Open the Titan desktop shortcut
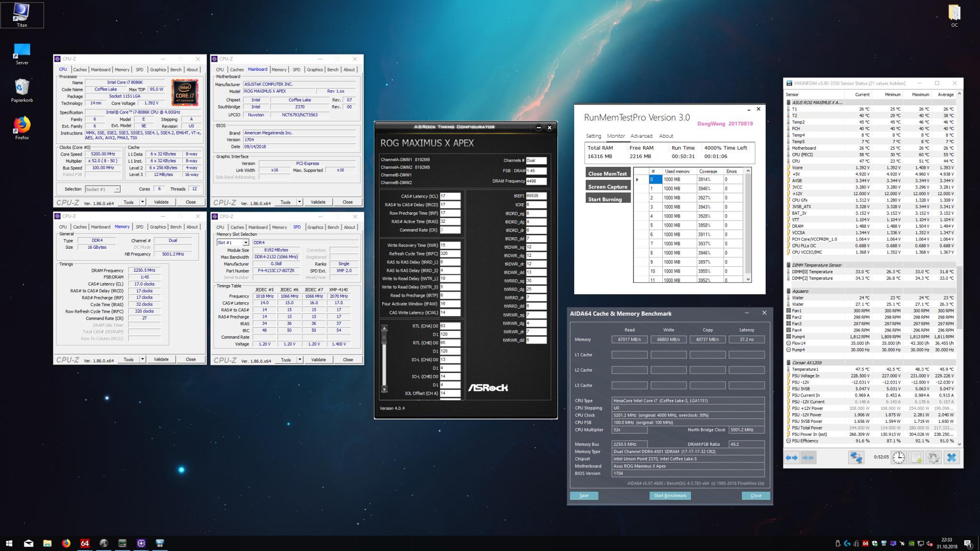980x551 pixels. coord(22,14)
